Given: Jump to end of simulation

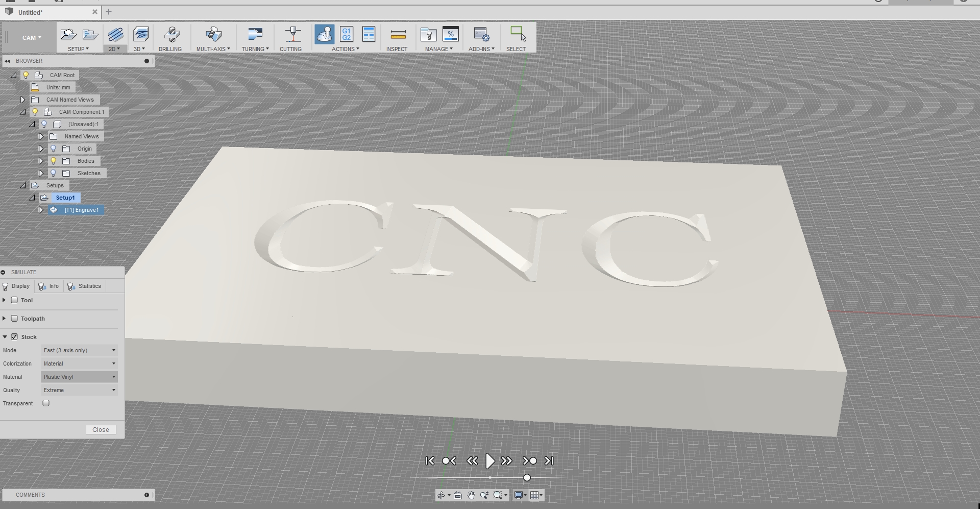Looking at the screenshot, I should click(x=549, y=461).
